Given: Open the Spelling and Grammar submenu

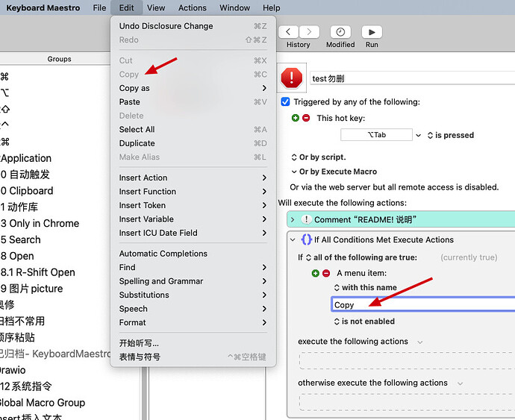Looking at the screenshot, I should (x=193, y=281).
